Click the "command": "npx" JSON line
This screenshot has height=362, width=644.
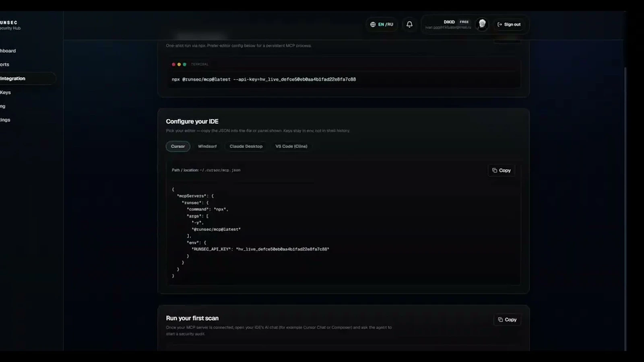point(208,209)
